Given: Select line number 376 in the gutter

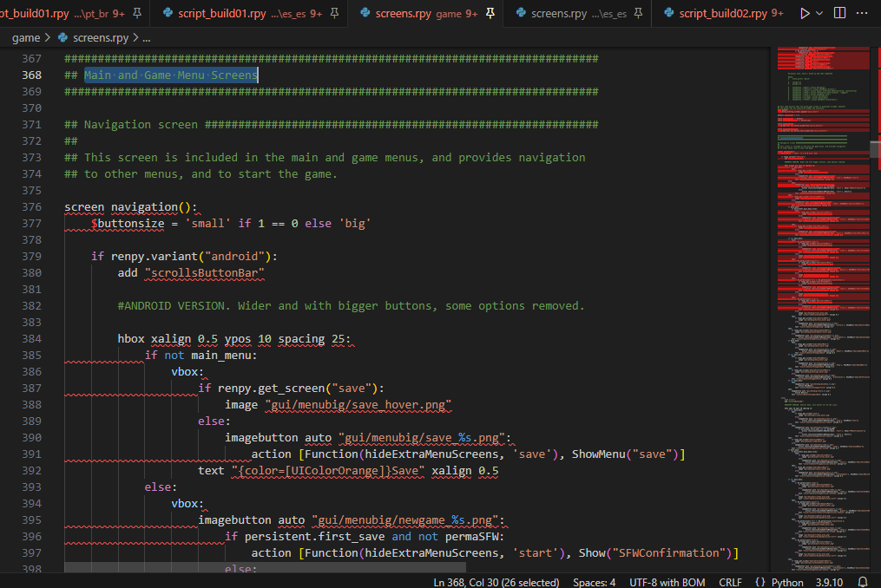Looking at the screenshot, I should click(31, 206).
